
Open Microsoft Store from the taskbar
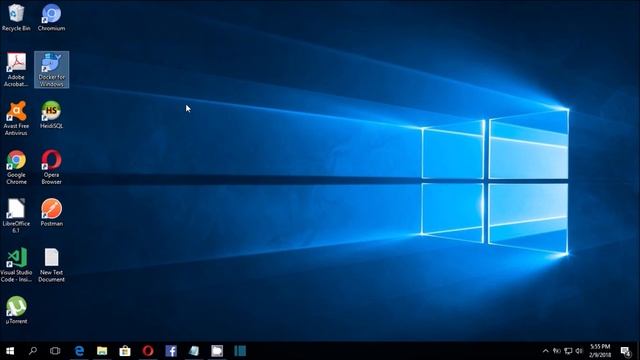pos(125,351)
